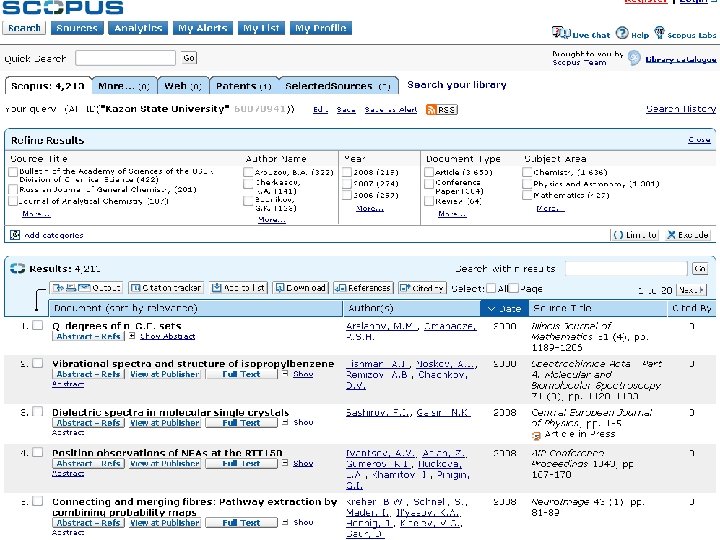Open the Analytics tab
The image size is (720, 540).
[138, 28]
